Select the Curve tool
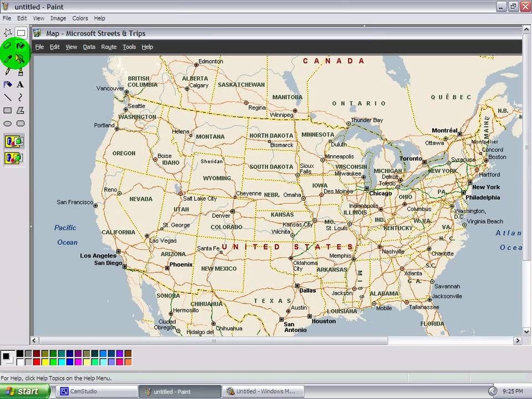 pos(21,98)
